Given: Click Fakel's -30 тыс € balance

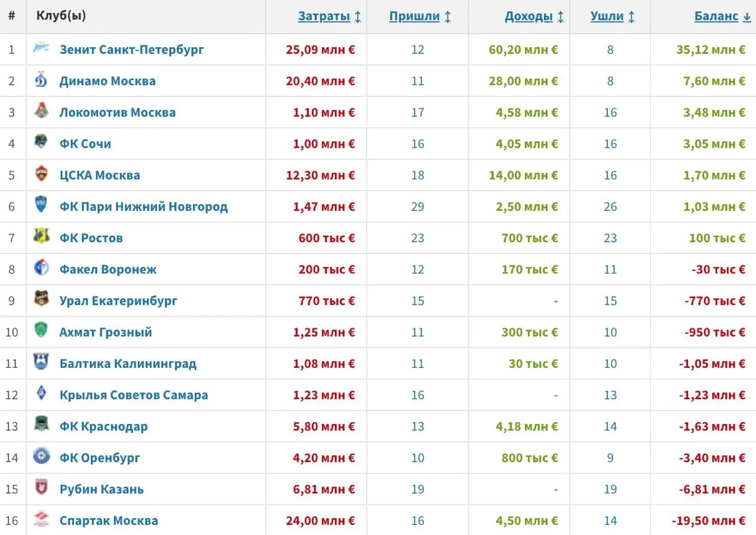Looking at the screenshot, I should (718, 269).
